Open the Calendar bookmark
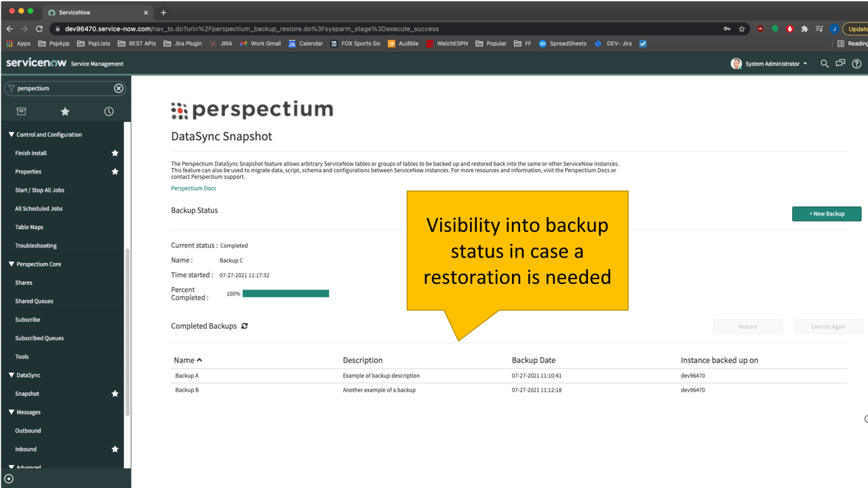Screen dimensions: 868x488 point(306,43)
